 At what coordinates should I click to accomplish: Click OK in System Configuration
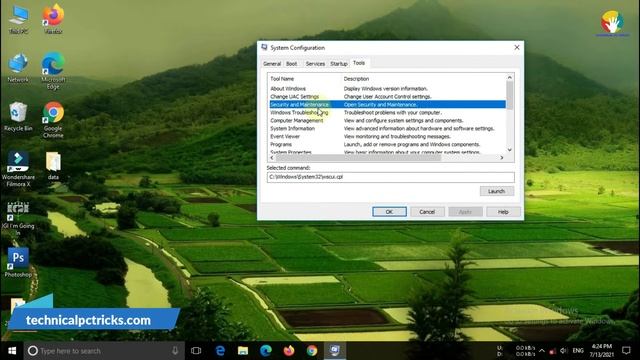(x=389, y=212)
